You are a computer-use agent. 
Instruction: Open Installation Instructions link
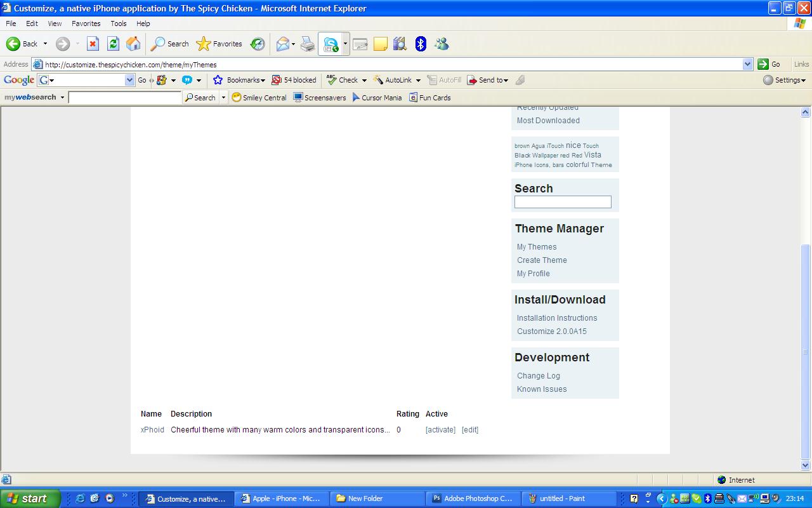[x=557, y=318]
